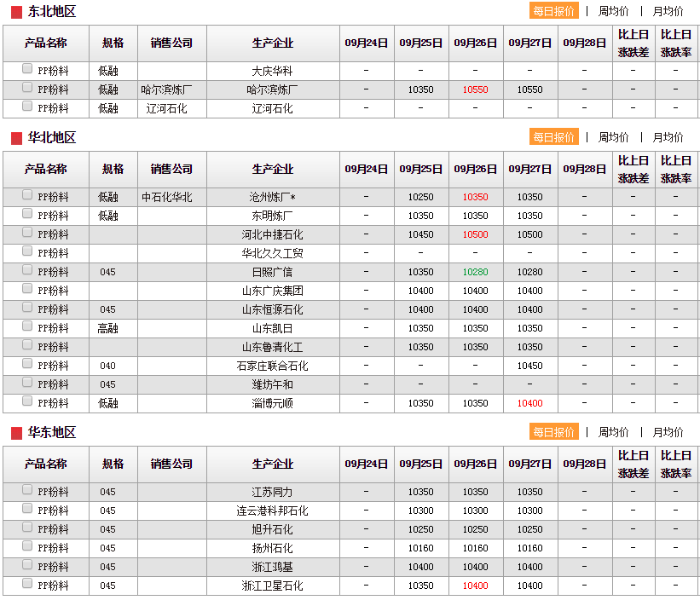Check the 石家庄联合石化 row checkbox
Screen dimensions: 700x600
(27, 363)
